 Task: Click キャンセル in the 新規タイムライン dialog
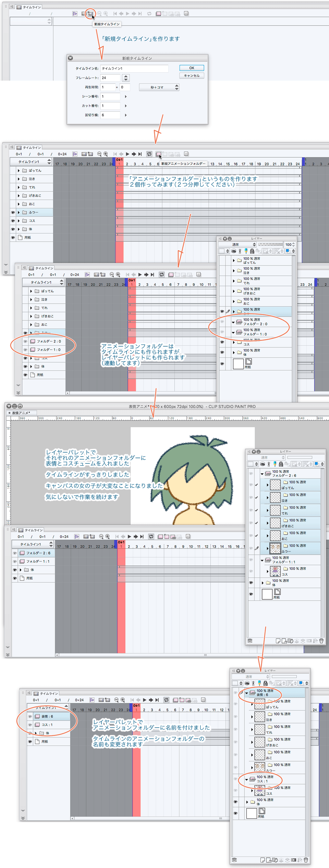(192, 76)
